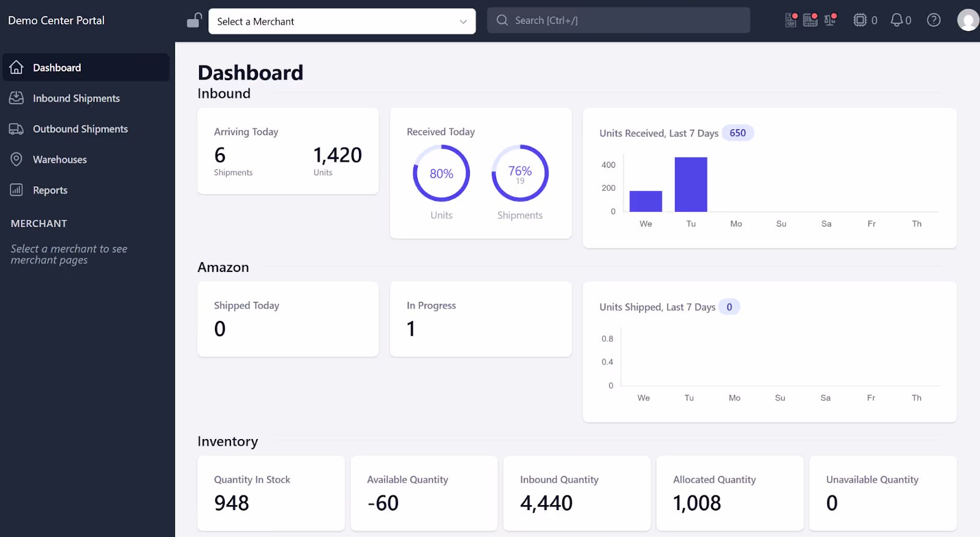The image size is (980, 537).
Task: Click the Warehouses location pin icon
Action: [17, 159]
